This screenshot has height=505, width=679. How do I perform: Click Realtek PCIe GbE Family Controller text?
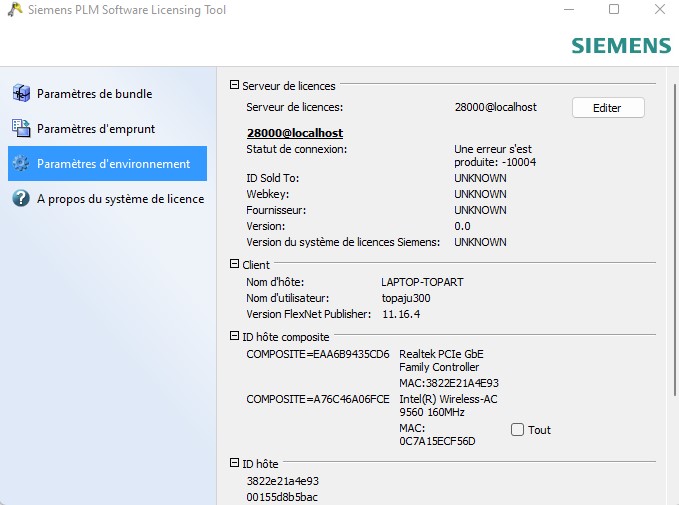(441, 360)
